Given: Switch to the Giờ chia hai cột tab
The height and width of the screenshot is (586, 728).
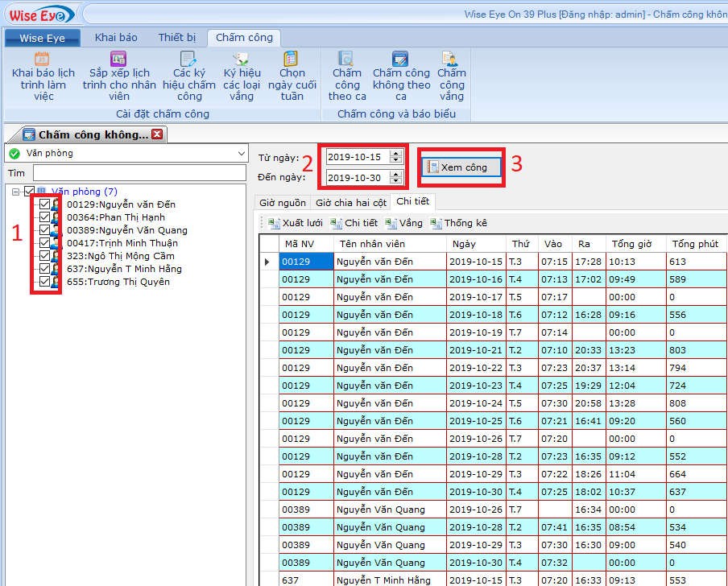Looking at the screenshot, I should pyautogui.click(x=350, y=203).
